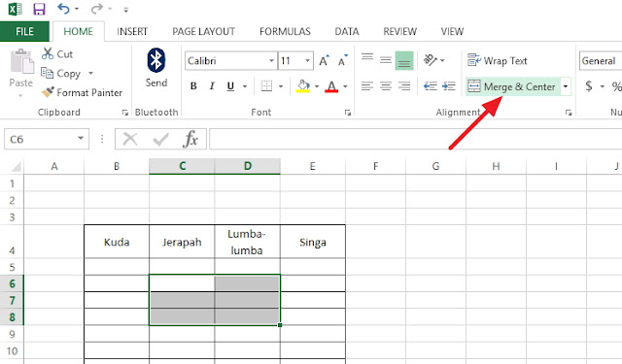Cut the selected cells
Viewport: 622px width, 364px height.
point(57,53)
